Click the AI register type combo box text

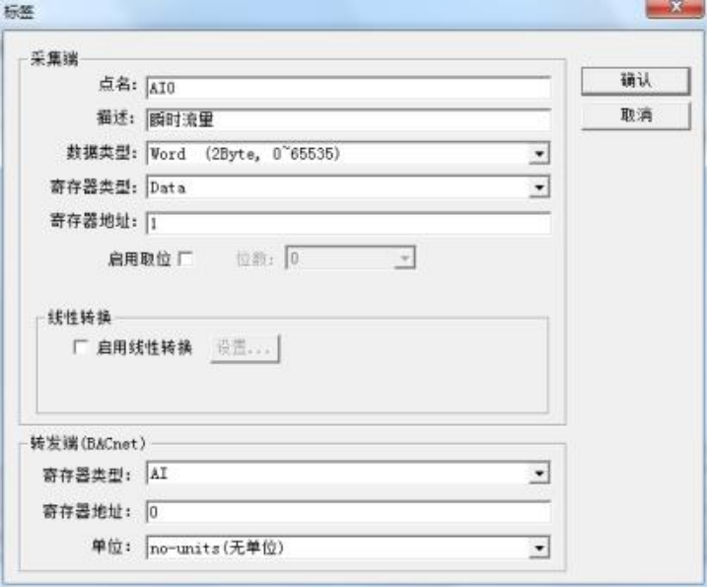click(159, 474)
